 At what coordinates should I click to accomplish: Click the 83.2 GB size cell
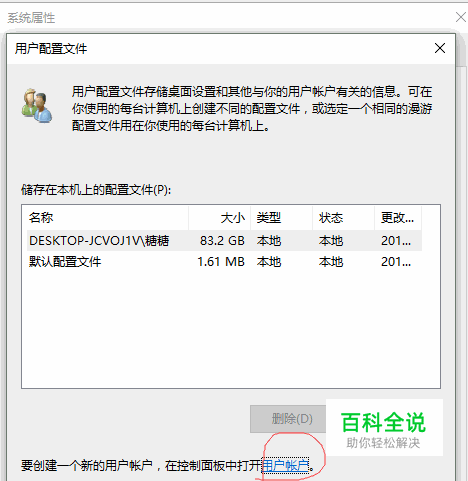(x=222, y=241)
